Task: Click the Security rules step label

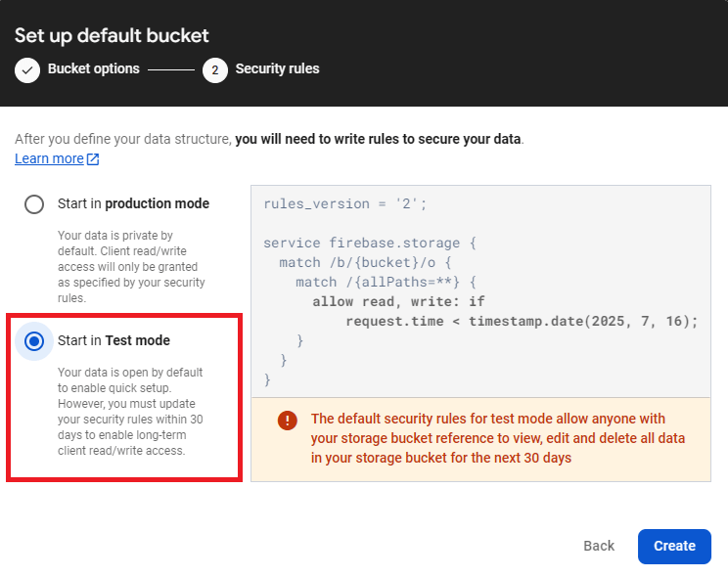Action: click(x=277, y=69)
